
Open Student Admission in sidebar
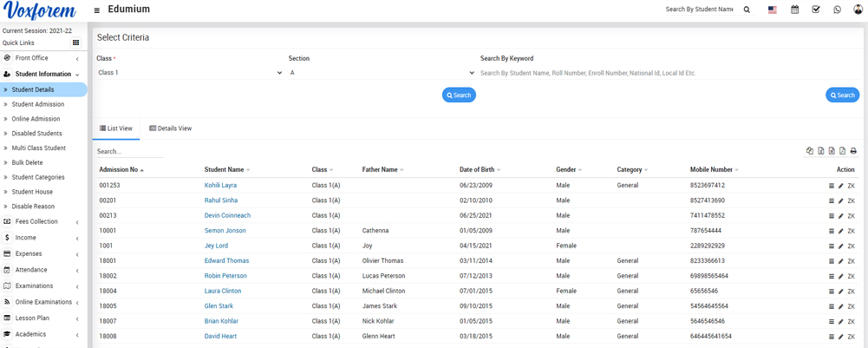[38, 104]
